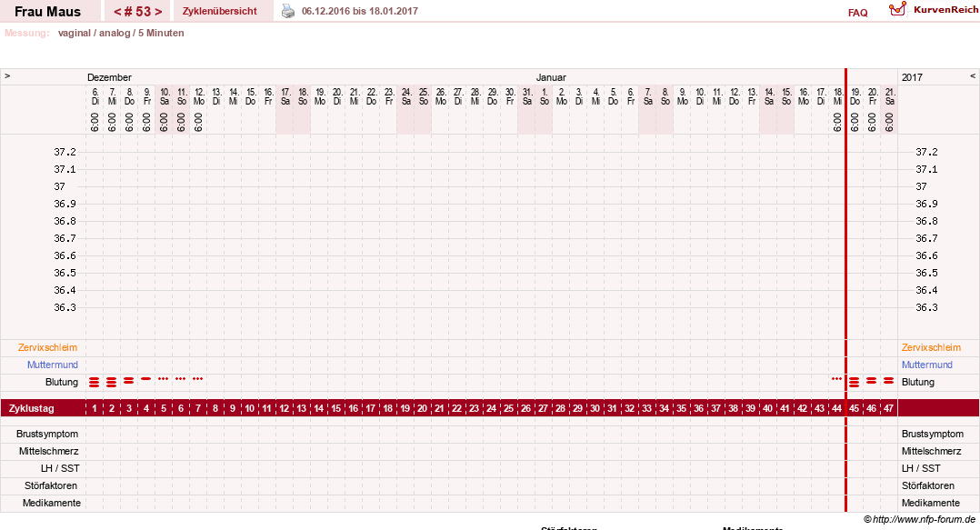Select cycle day 28 in Zyklustag row
This screenshot has width=980, height=530.
(561, 408)
